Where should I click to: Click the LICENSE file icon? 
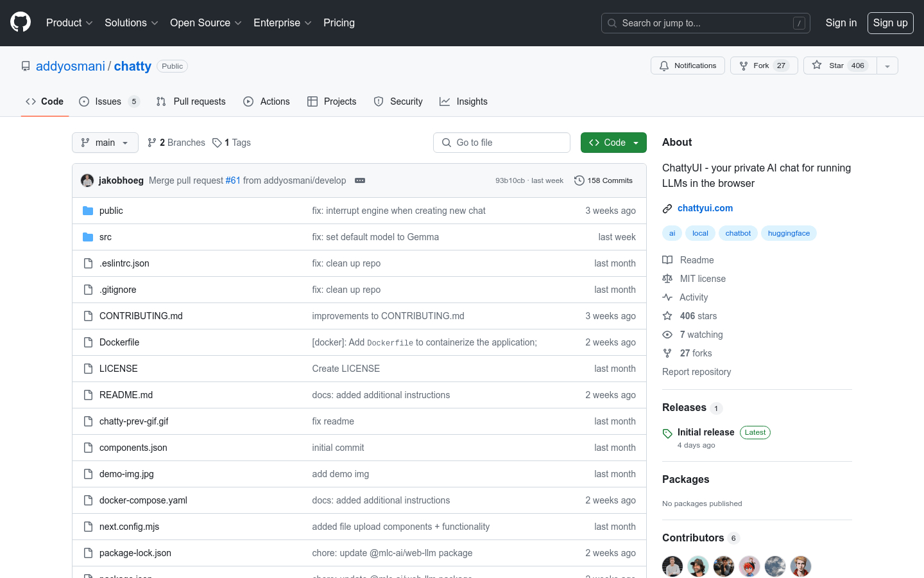pyautogui.click(x=88, y=369)
